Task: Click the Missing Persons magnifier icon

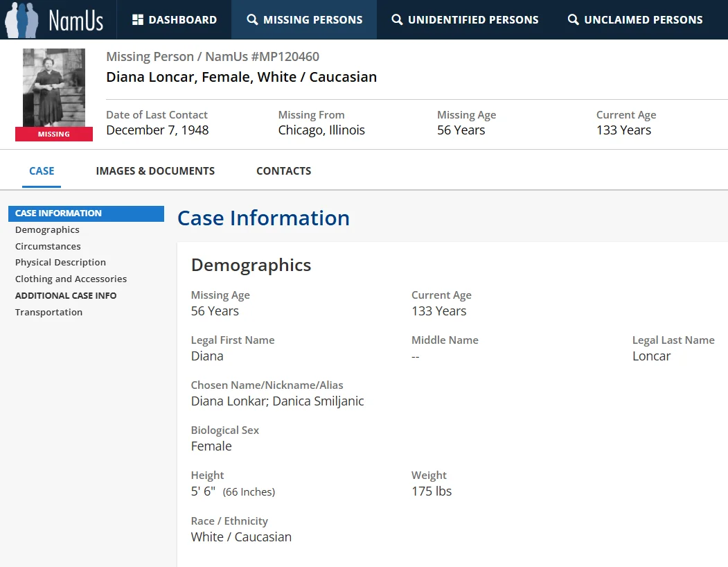Action: point(252,20)
